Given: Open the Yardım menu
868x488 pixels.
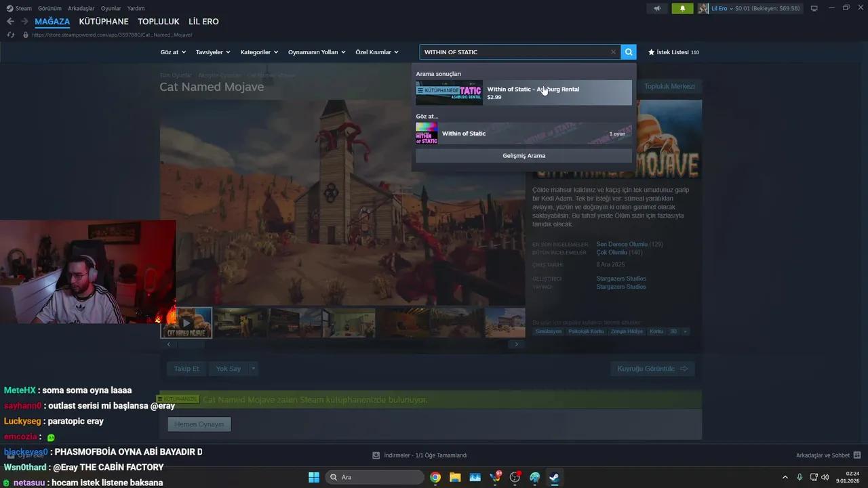Looking at the screenshot, I should [136, 8].
